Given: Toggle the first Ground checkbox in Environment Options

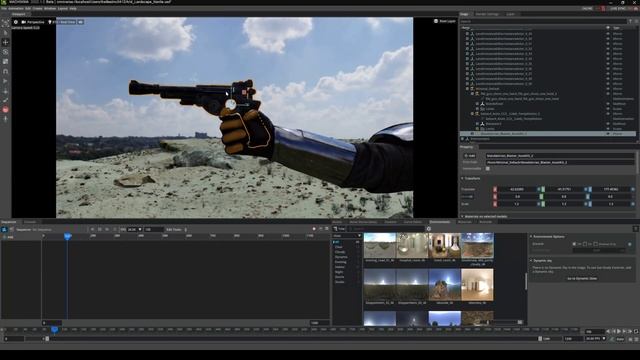Looking at the screenshot, I should [x=574, y=244].
